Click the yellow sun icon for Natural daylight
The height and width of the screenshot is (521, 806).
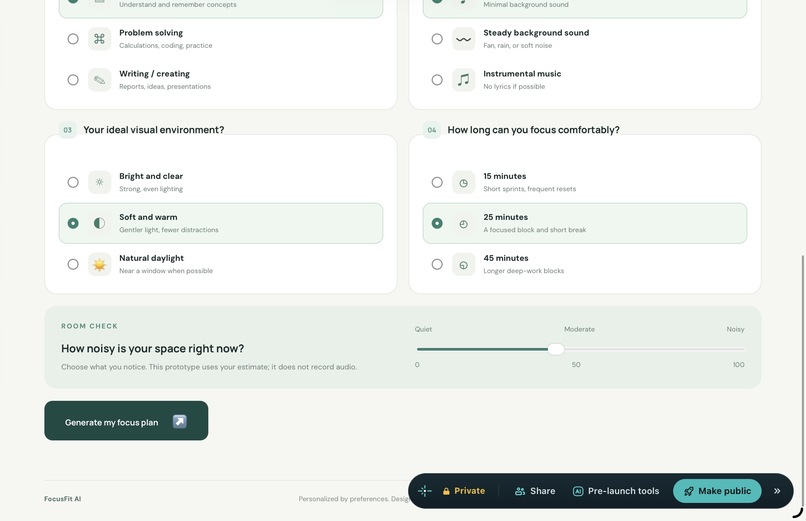[x=99, y=264]
